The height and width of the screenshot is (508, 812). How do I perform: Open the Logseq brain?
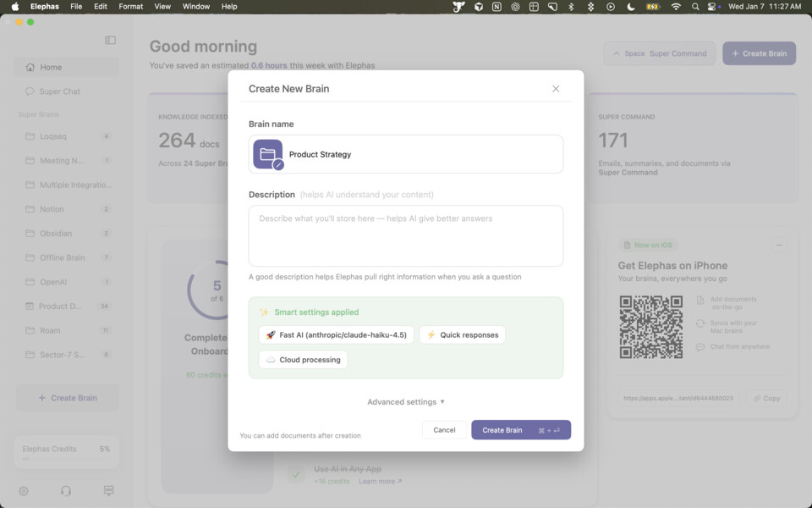click(x=66, y=136)
